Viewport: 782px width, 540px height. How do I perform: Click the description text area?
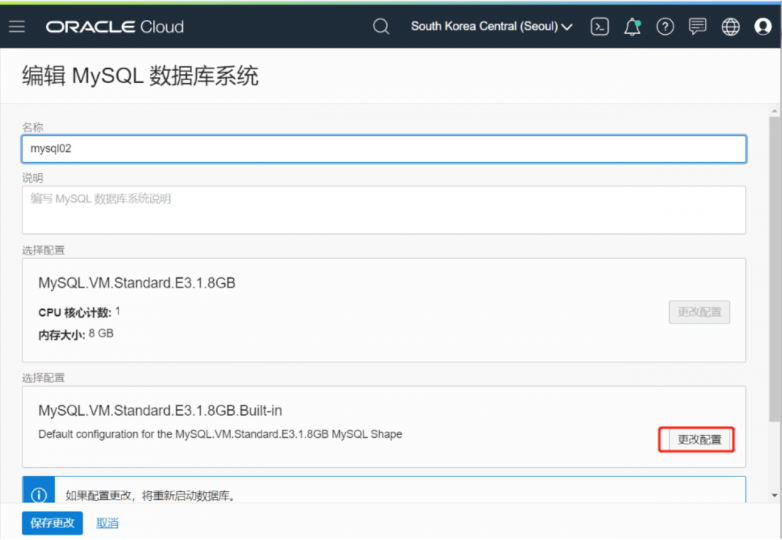click(x=384, y=210)
